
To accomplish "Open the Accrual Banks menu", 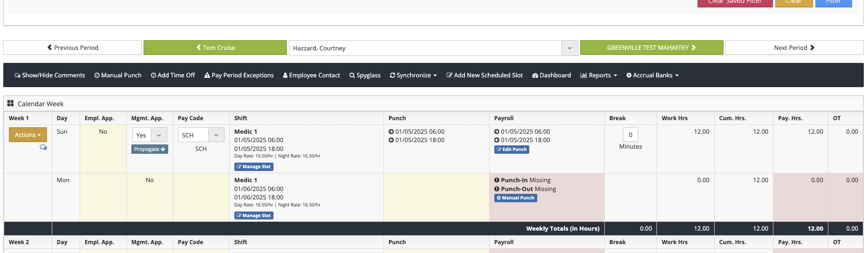I will [652, 75].
